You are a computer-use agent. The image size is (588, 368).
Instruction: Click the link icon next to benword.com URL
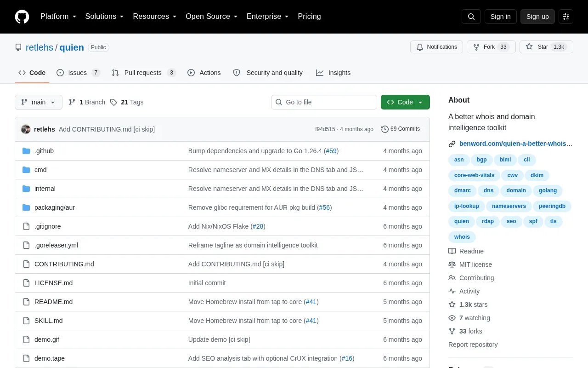[452, 144]
